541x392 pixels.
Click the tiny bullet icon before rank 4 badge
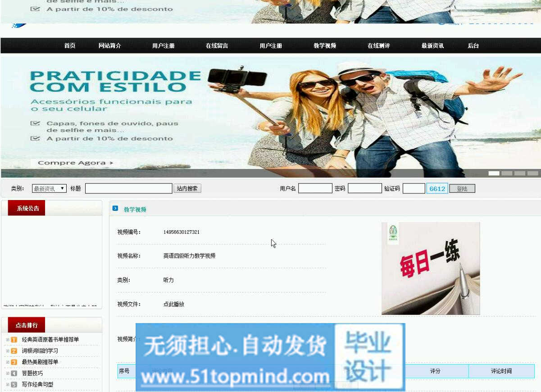coord(8,374)
